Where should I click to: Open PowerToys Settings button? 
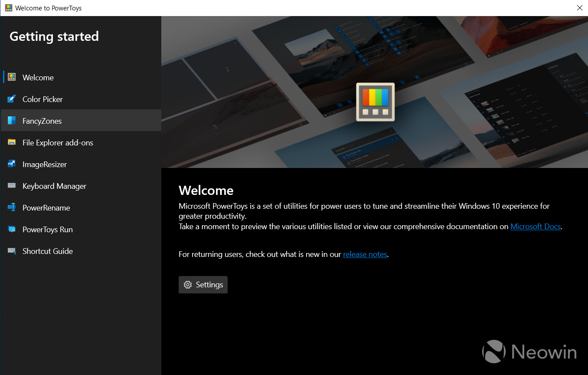click(203, 285)
